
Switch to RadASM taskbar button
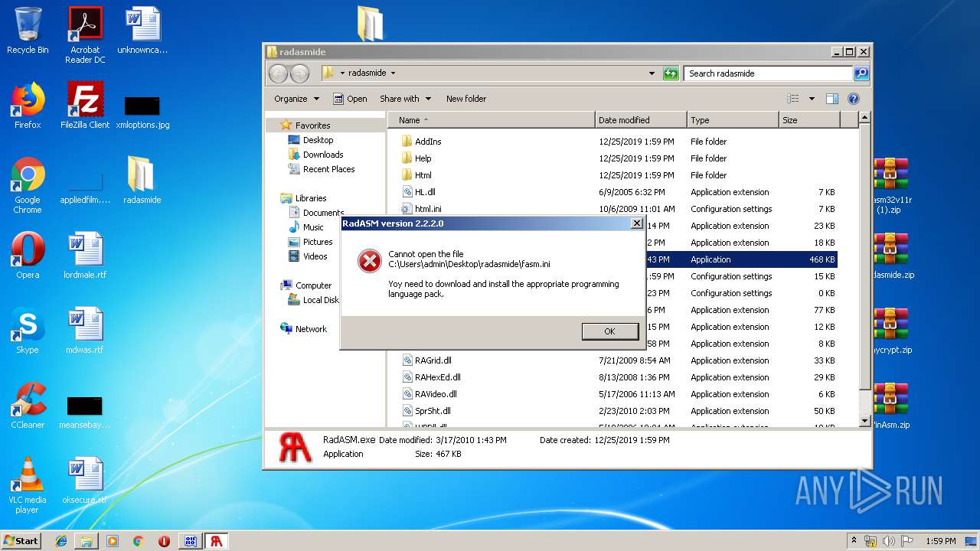click(x=217, y=541)
